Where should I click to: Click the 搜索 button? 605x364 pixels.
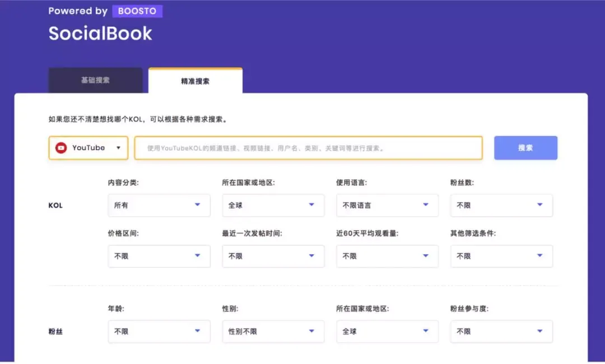(x=525, y=148)
